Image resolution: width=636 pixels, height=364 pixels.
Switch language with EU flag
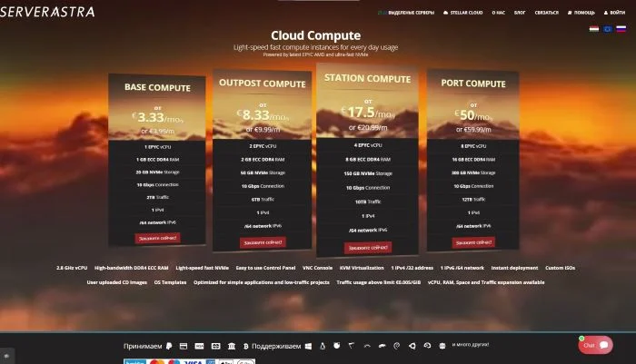coord(608,29)
